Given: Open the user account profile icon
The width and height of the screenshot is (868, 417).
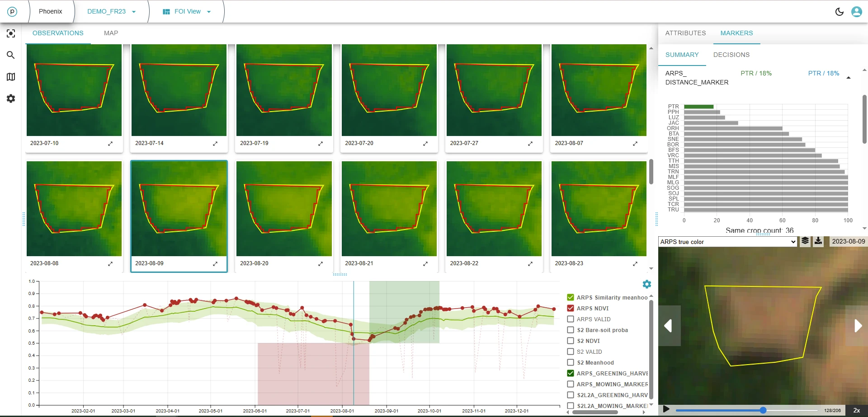Looking at the screenshot, I should point(856,12).
